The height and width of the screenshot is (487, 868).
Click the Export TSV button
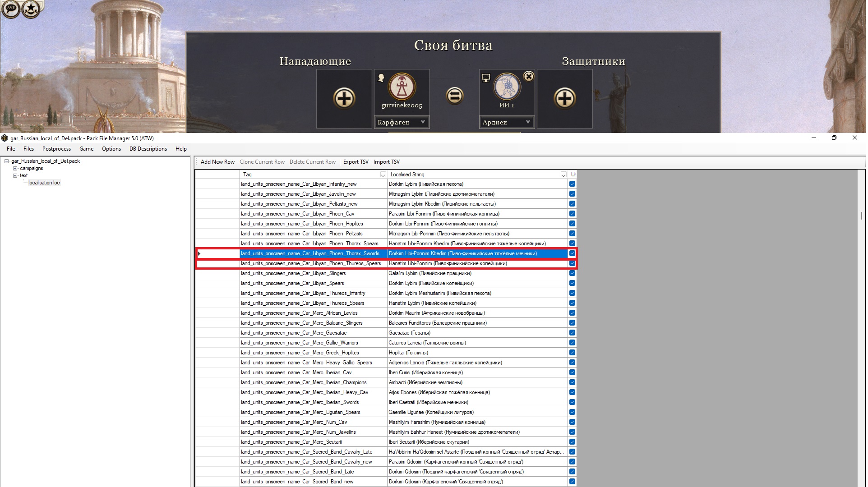356,162
